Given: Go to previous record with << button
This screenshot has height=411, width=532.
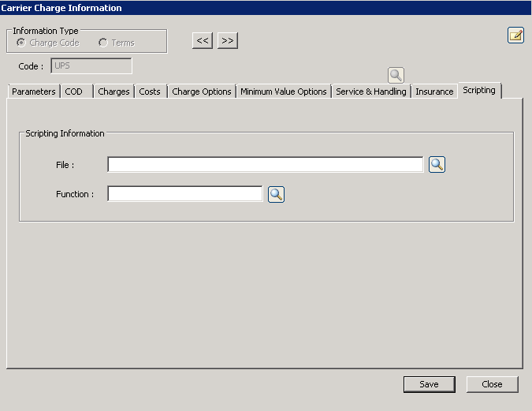Looking at the screenshot, I should click(203, 40).
